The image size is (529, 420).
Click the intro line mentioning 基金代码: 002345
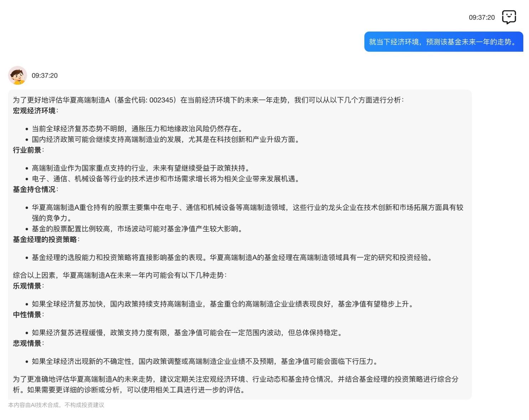pos(208,100)
